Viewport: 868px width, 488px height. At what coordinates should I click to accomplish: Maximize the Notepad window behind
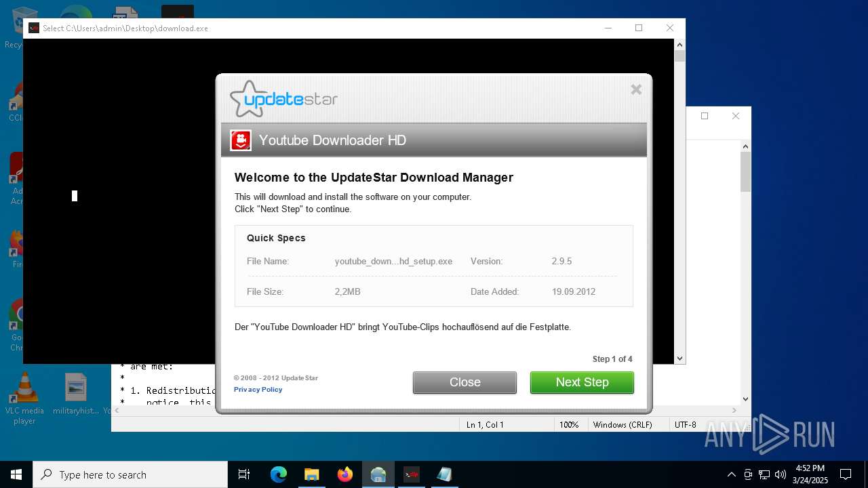(705, 116)
